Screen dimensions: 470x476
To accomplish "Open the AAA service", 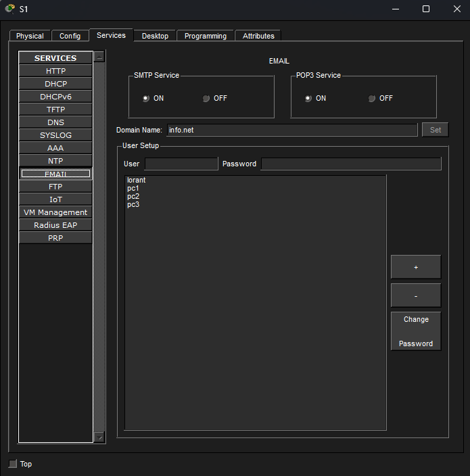I will pos(55,148).
